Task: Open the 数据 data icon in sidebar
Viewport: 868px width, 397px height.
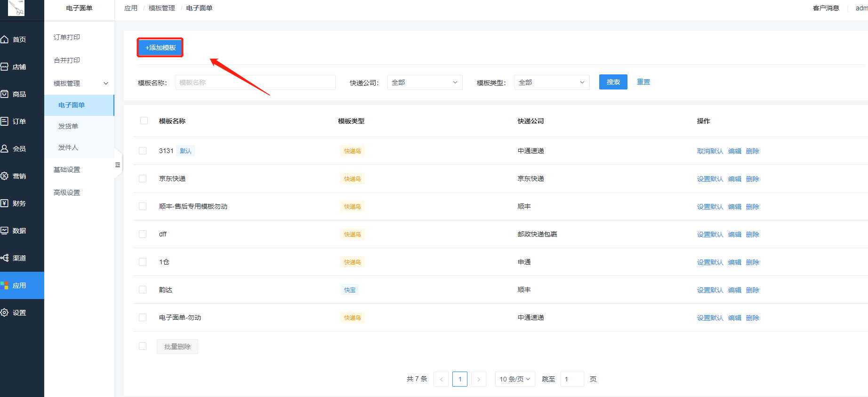Action: pos(5,231)
